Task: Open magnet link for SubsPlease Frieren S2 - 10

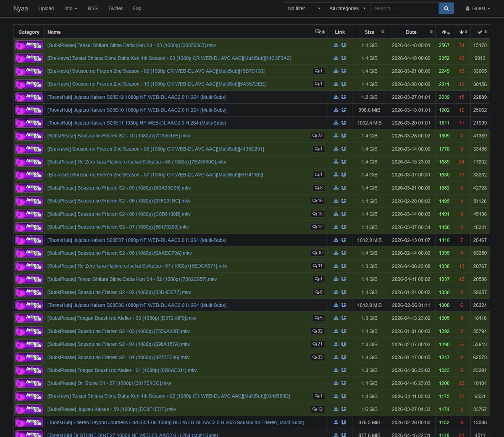Action: tap(344, 136)
